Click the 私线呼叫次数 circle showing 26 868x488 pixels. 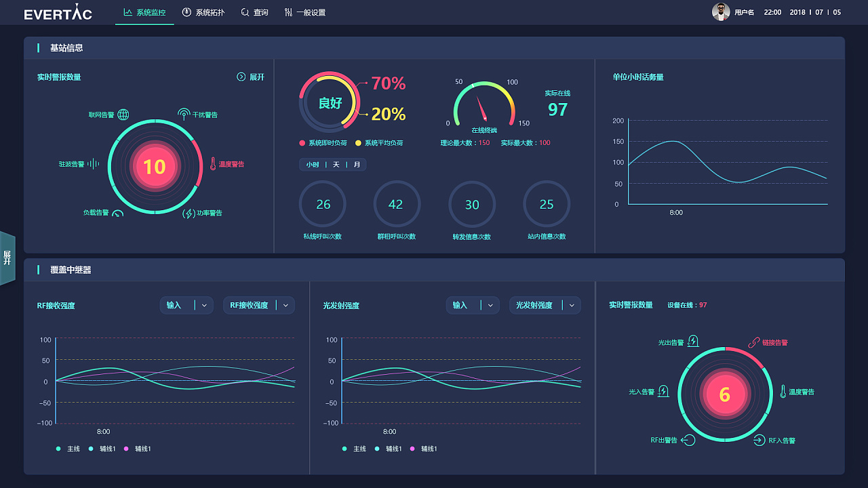323,204
